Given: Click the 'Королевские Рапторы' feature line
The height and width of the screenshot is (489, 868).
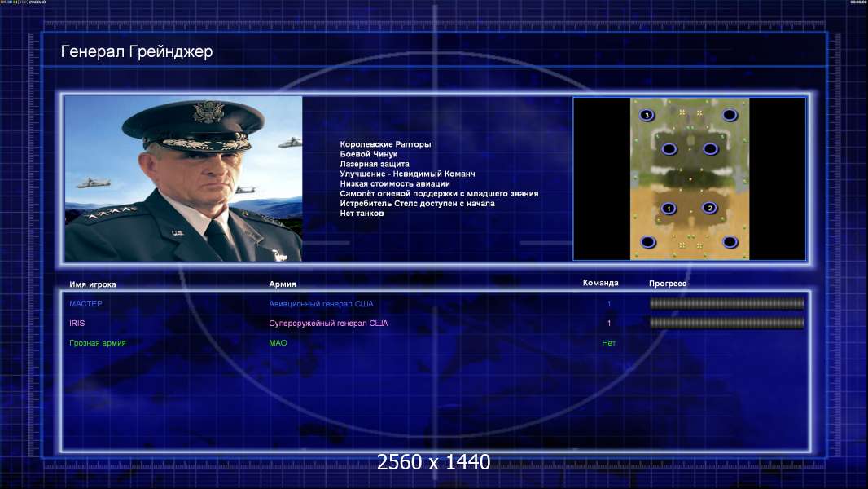Looking at the screenshot, I should point(385,144).
